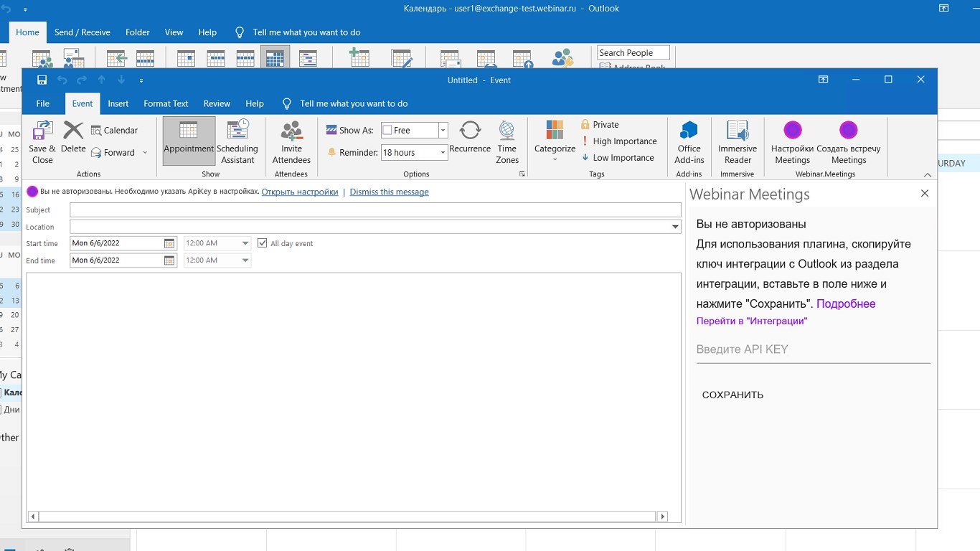Viewport: 980px width, 551px height.
Task: Click the Save & Close button
Action: click(42, 142)
